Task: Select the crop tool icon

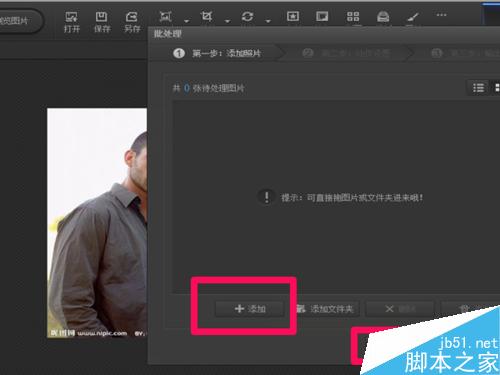Action: point(206,16)
